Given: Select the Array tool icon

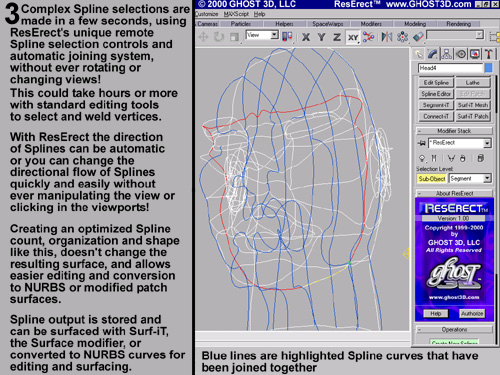Looking at the screenshot, I should click(403, 36).
